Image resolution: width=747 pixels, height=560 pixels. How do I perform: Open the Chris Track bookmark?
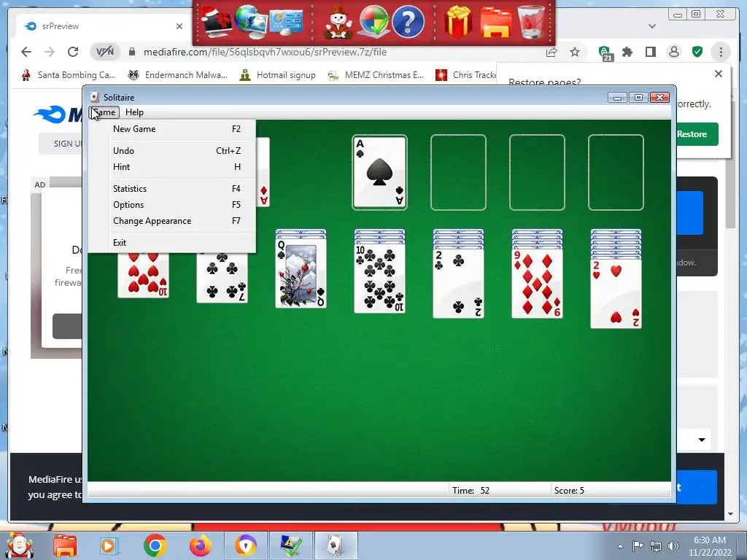tap(465, 75)
